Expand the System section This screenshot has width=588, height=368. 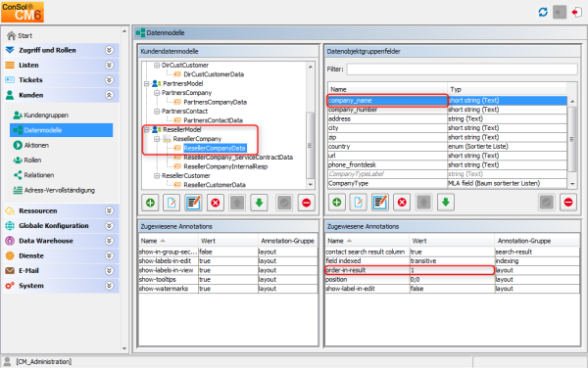(x=109, y=286)
